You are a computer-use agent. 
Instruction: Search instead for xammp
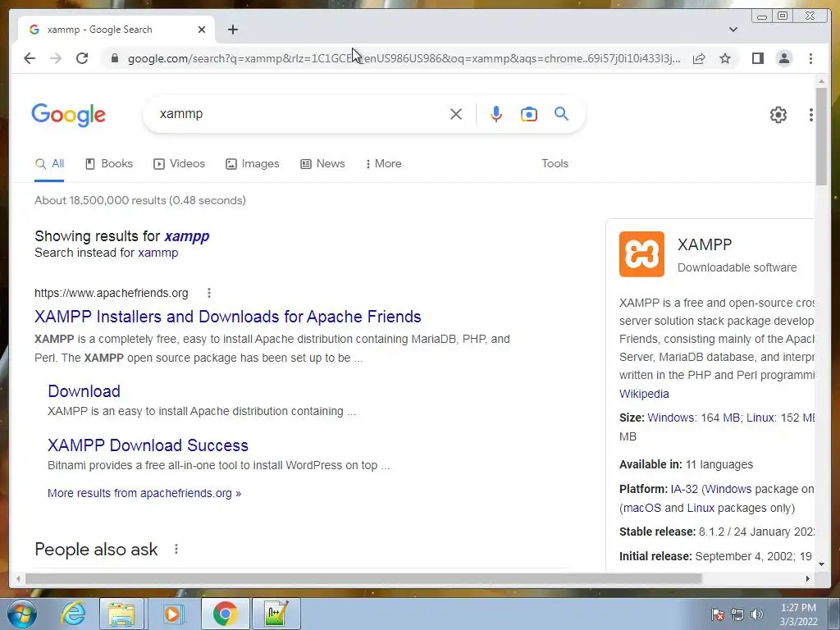(x=158, y=253)
